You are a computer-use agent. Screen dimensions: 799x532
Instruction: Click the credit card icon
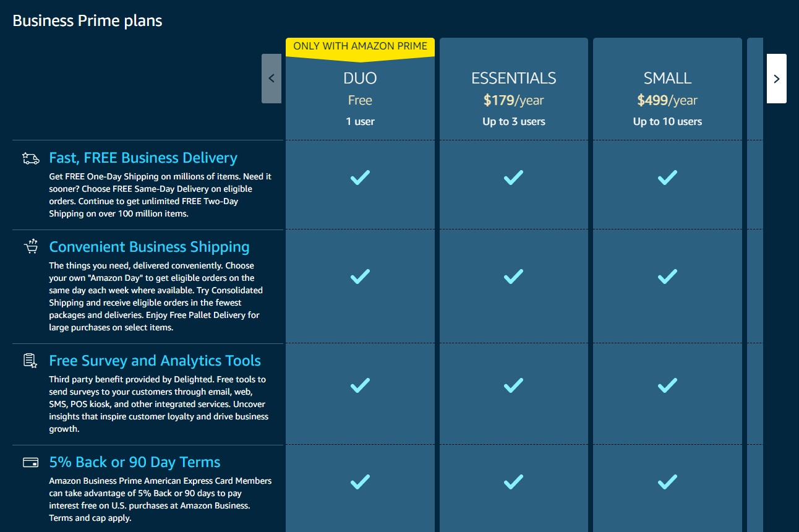31,462
